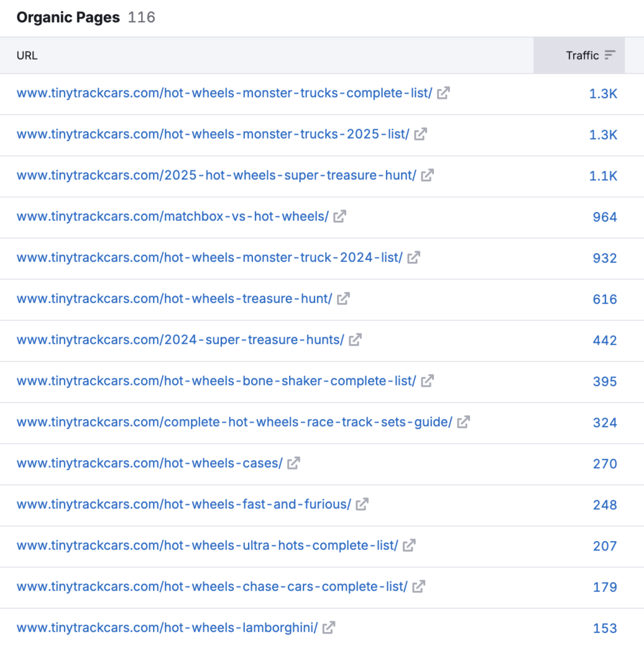644x648 pixels.
Task: Open the matchbox-vs-hot-wheels URL
Action: click(173, 216)
